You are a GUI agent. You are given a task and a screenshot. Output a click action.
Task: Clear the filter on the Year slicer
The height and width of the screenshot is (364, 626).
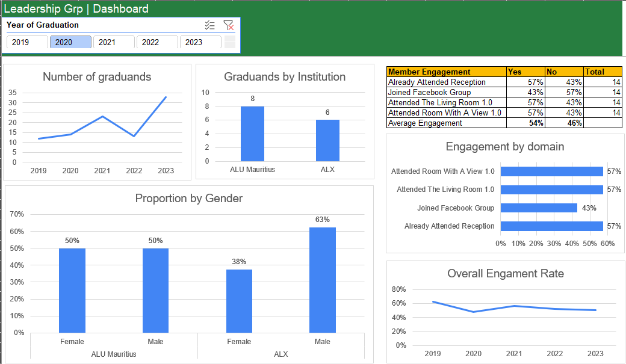[228, 25]
